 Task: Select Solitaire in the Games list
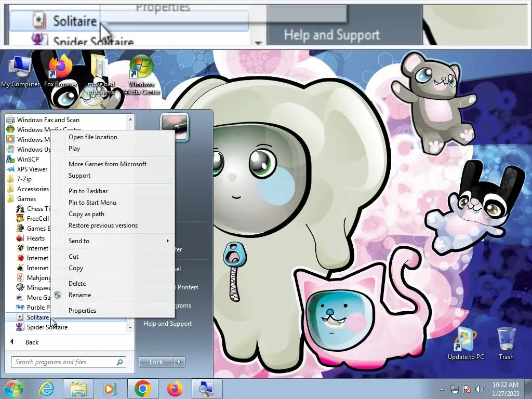click(33, 317)
